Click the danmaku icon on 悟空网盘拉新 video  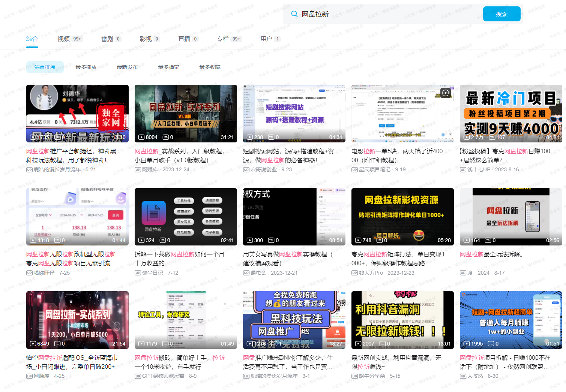tap(57, 344)
